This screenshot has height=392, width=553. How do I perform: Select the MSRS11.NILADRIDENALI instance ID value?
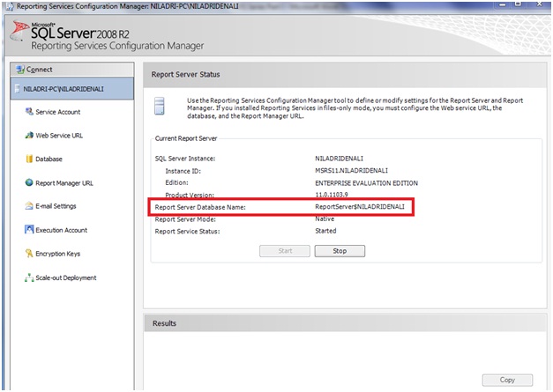tap(351, 171)
